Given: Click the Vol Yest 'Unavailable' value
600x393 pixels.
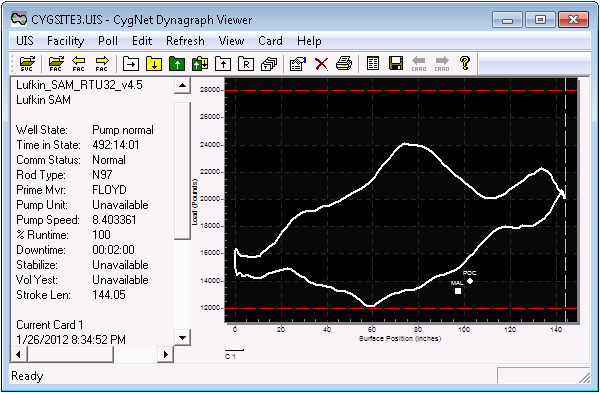Looking at the screenshot, I should click(x=120, y=280).
